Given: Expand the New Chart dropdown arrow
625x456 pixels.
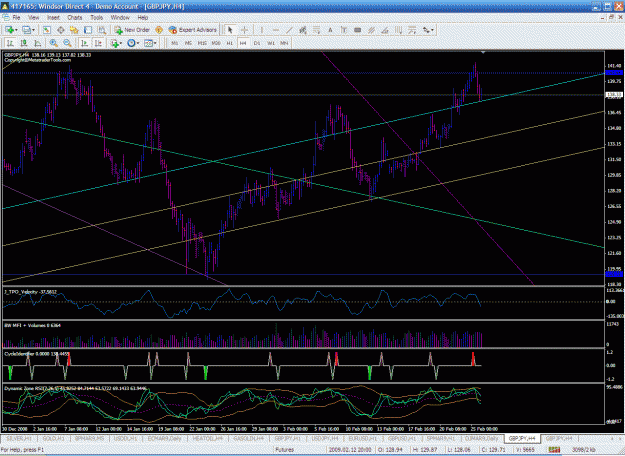Looking at the screenshot, I should click(16, 30).
